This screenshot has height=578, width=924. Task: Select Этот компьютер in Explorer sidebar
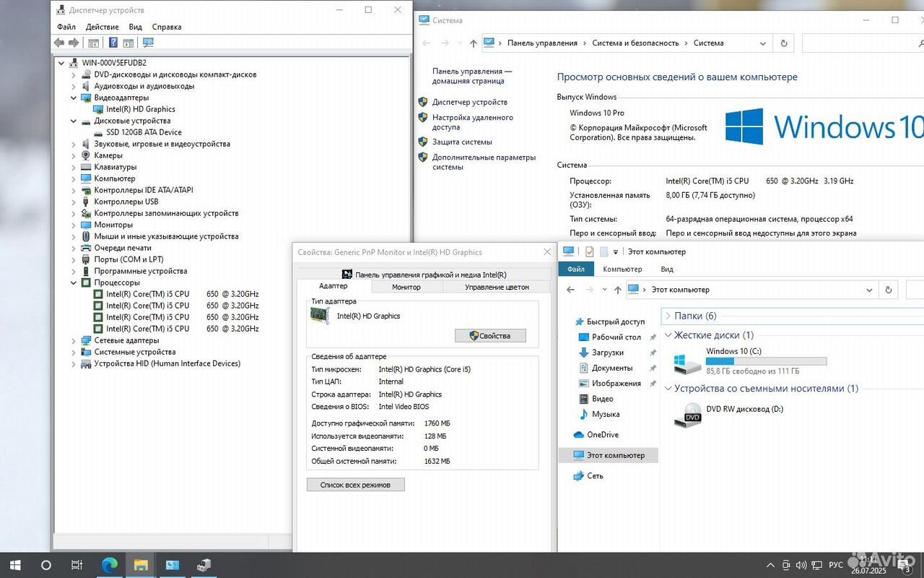point(609,455)
